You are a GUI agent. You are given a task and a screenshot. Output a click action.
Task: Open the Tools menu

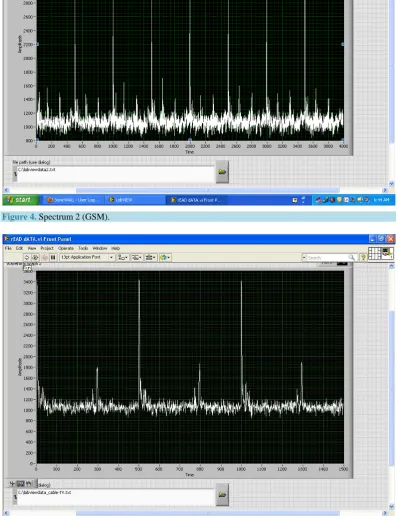[83, 248]
